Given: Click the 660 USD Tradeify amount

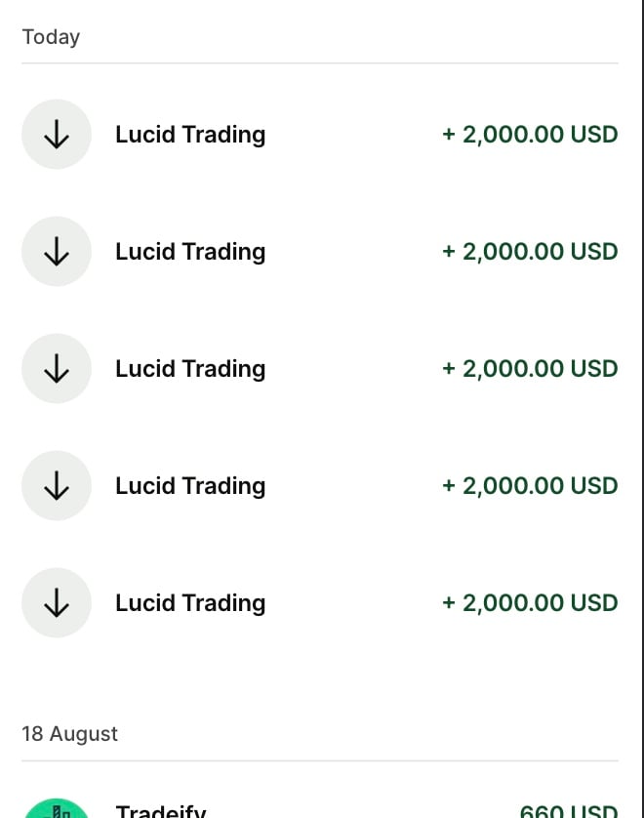Looking at the screenshot, I should 569,811.
